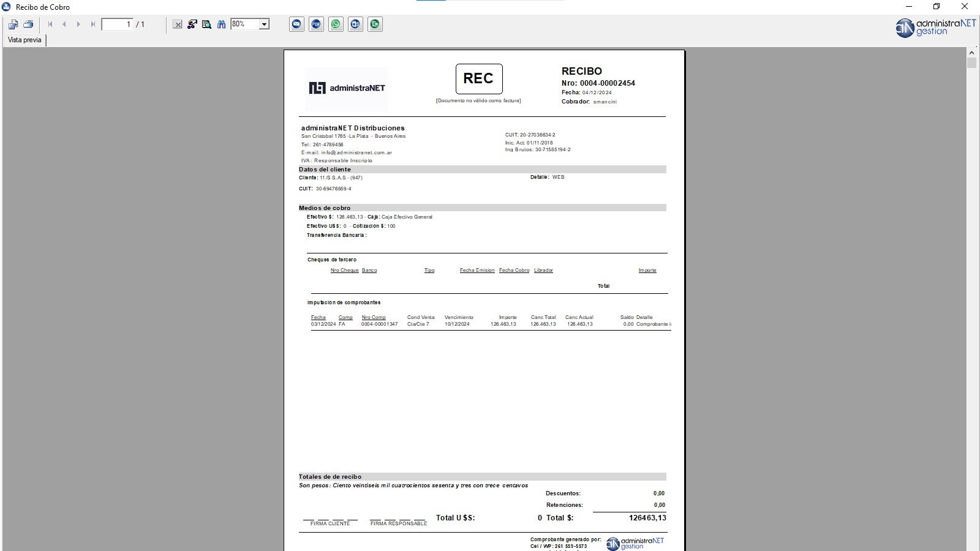Screen dimensions: 980x551
Task: Click the Retenciones label
Action: [564, 506]
